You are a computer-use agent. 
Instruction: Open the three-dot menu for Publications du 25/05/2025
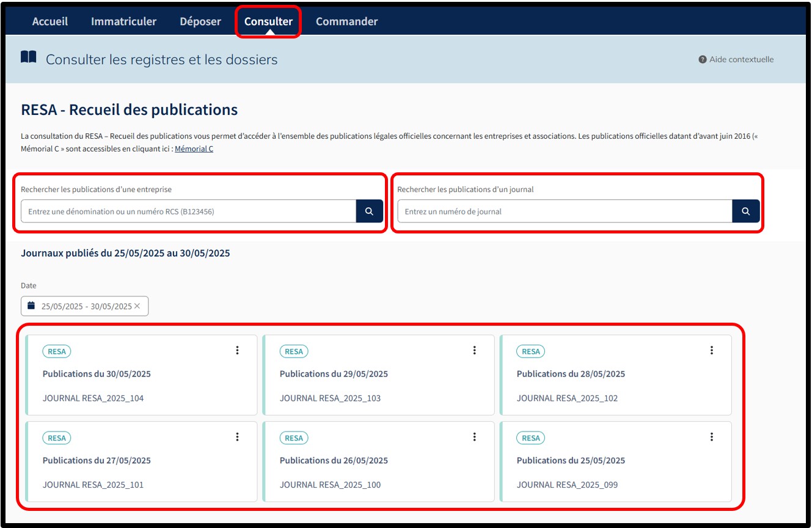click(x=712, y=437)
